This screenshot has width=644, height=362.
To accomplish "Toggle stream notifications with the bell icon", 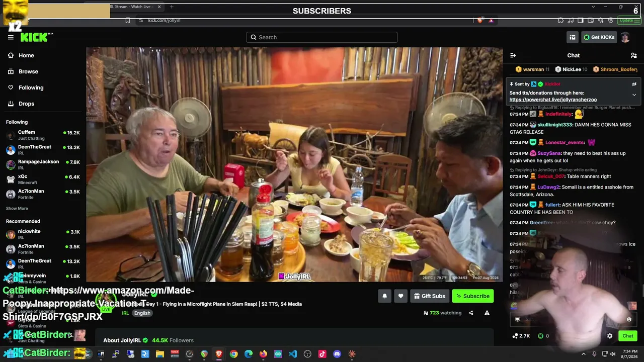I will pyautogui.click(x=384, y=296).
